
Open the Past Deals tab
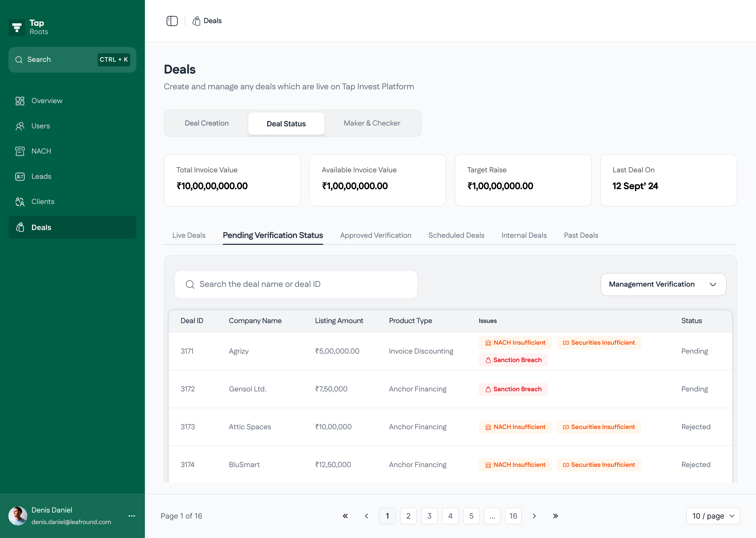coord(581,235)
